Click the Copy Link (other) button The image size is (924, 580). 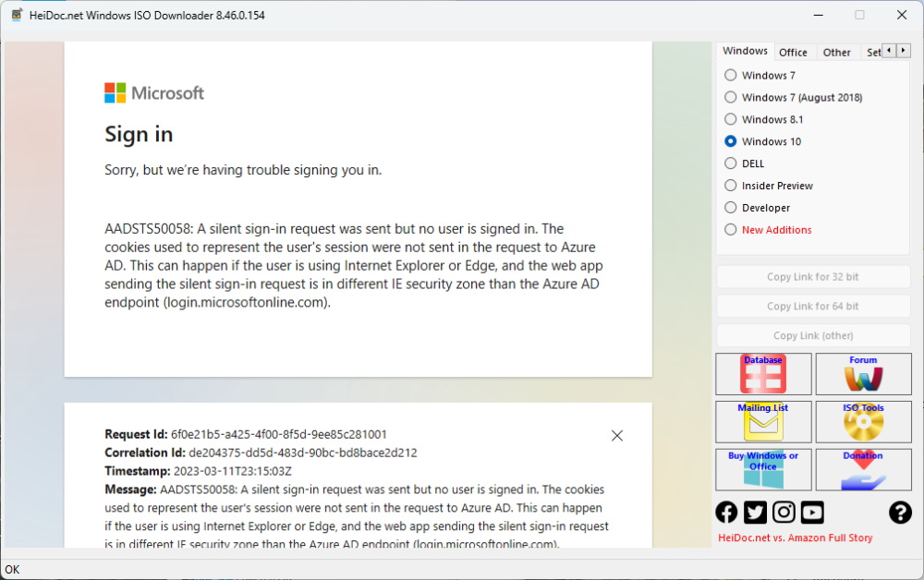[x=813, y=335]
